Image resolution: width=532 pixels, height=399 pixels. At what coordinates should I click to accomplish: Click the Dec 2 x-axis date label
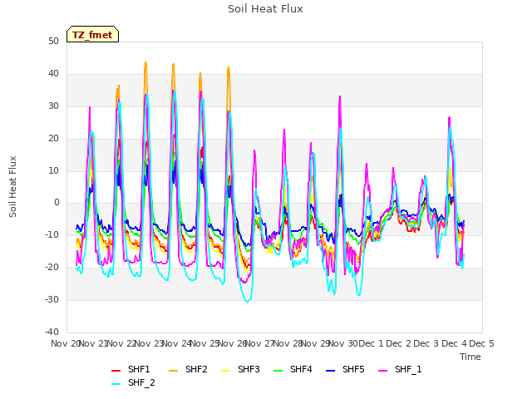[x=399, y=343]
